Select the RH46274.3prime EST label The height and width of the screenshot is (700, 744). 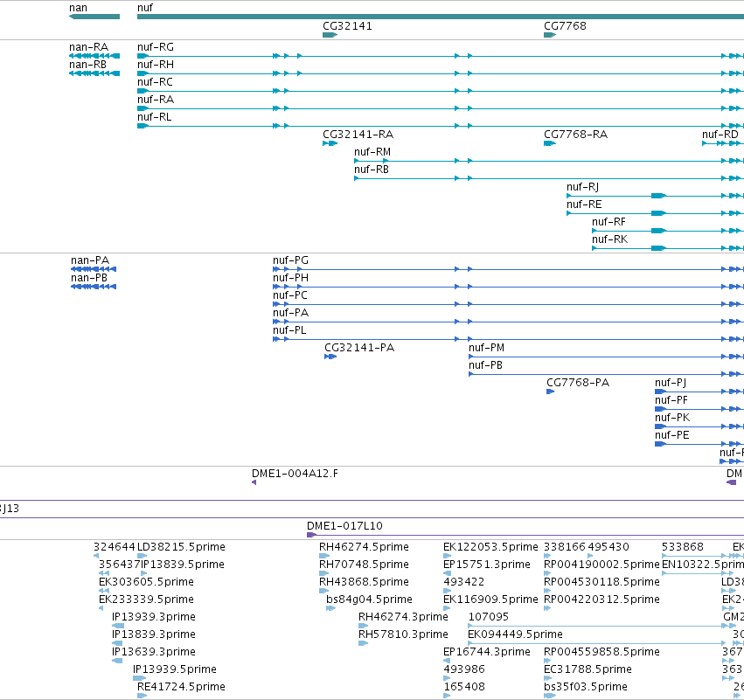[x=403, y=618]
